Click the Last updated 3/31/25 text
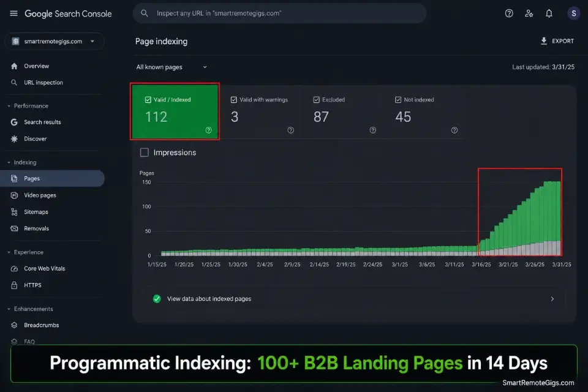588x392 pixels. tap(543, 67)
